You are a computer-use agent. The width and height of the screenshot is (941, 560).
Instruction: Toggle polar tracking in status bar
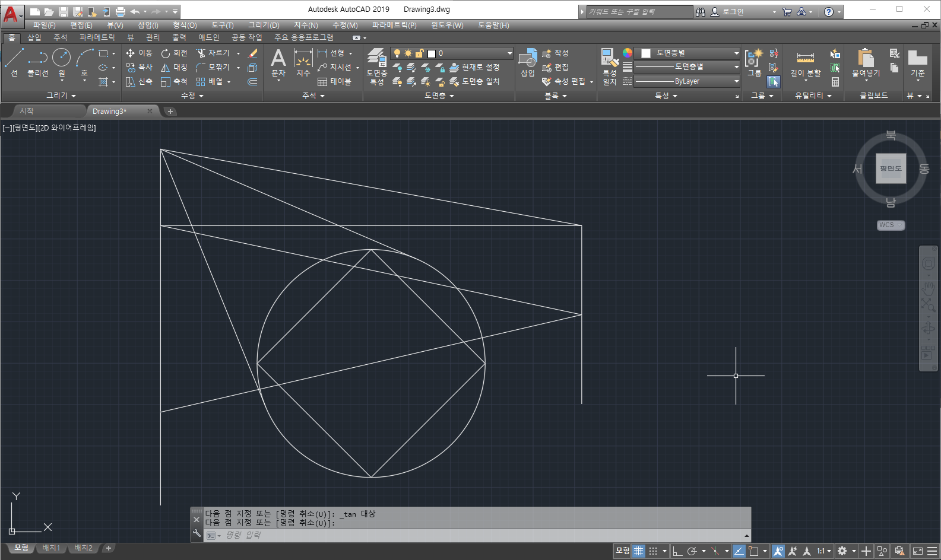point(692,551)
